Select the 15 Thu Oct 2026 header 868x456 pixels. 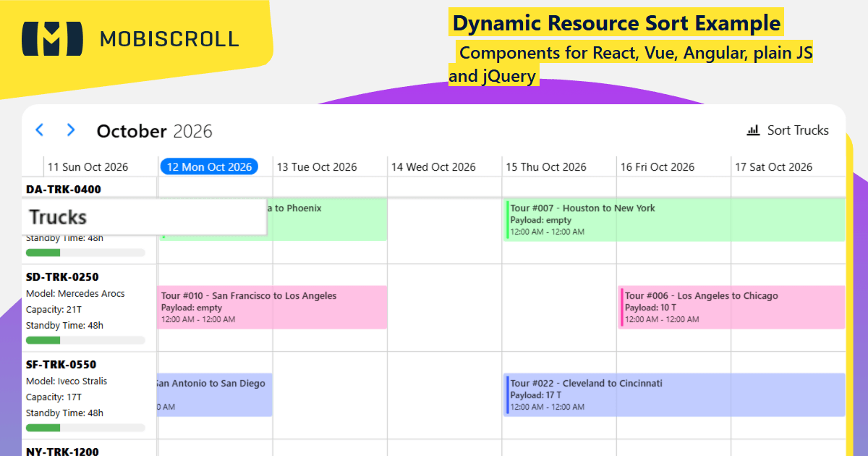pos(546,167)
